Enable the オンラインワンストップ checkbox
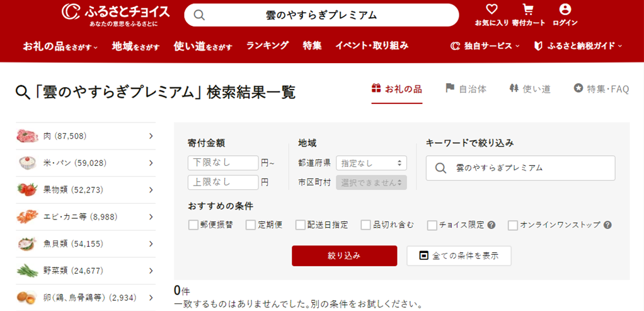The width and height of the screenshot is (644, 311). pyautogui.click(x=513, y=225)
